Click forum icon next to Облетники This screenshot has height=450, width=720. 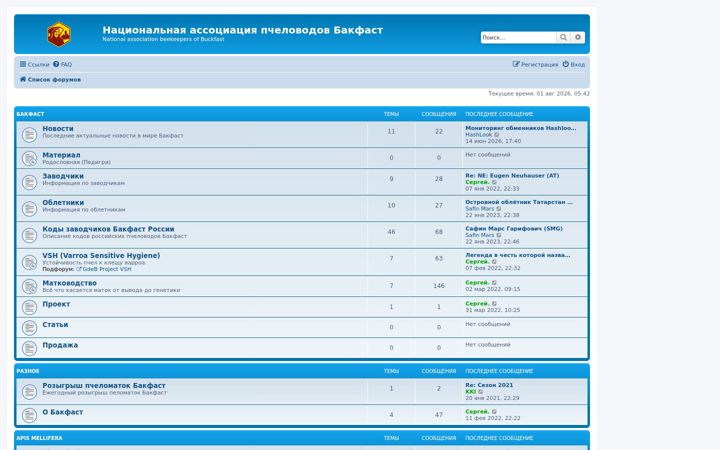[x=29, y=209]
